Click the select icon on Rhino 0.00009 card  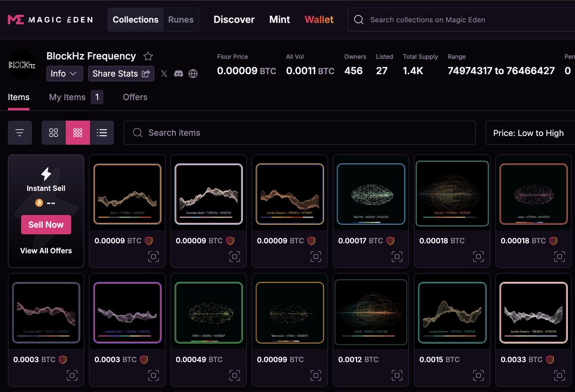(153, 256)
